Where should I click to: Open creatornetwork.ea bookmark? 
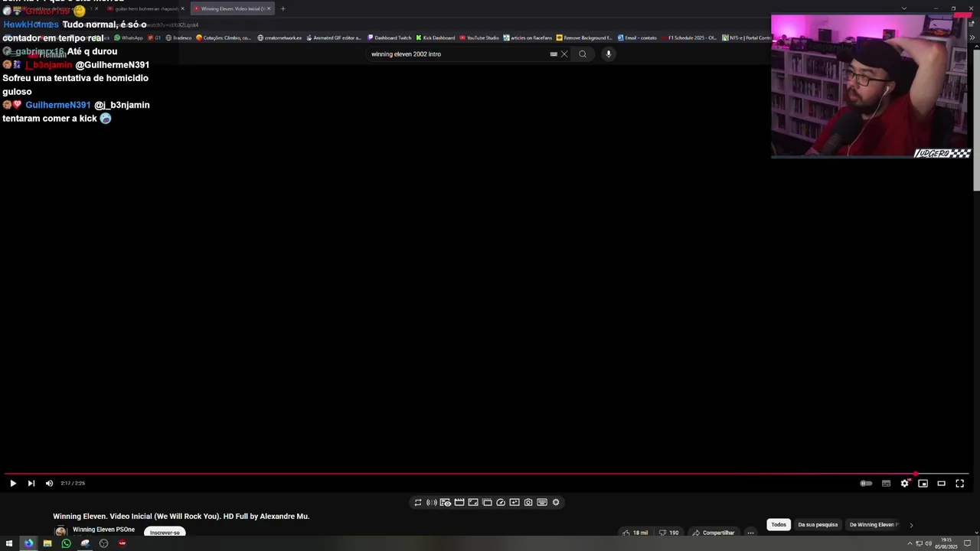coord(279,37)
